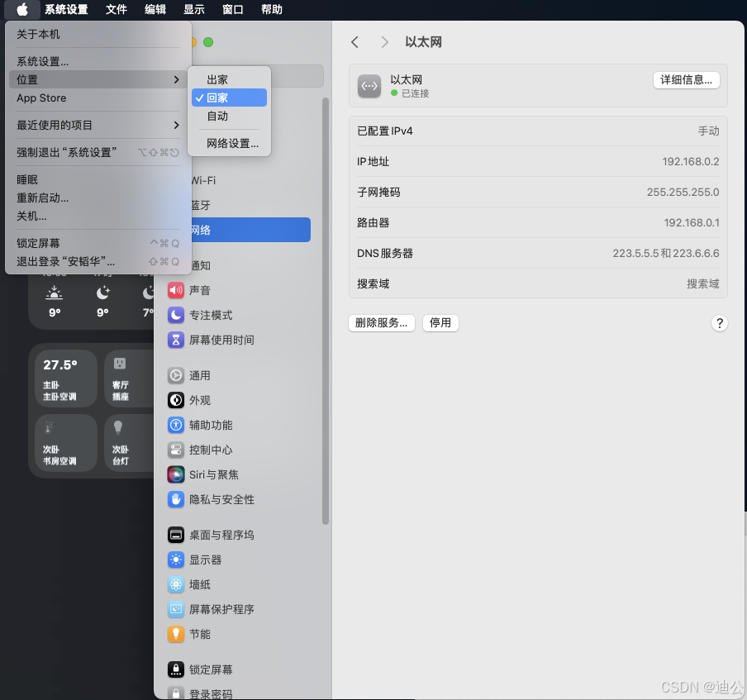
Task: Open the 显示 menu
Action: pos(194,10)
